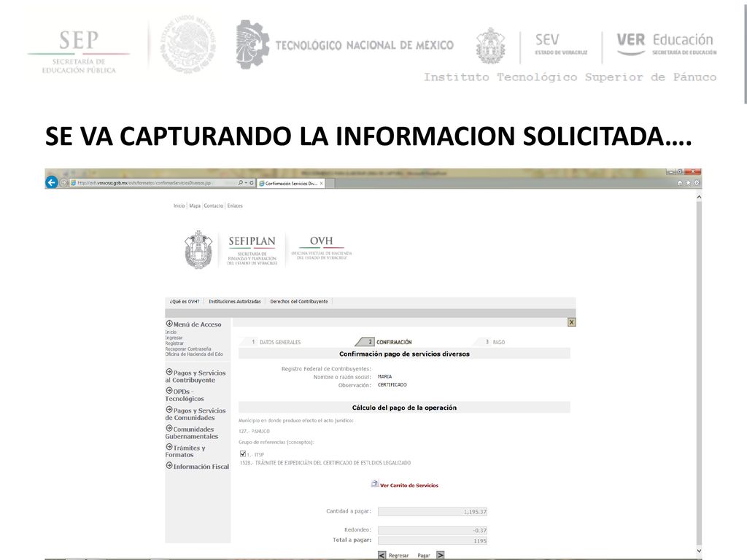The image size is (747, 560).
Task: Click Ingresar in the sidebar
Action: coord(174,338)
